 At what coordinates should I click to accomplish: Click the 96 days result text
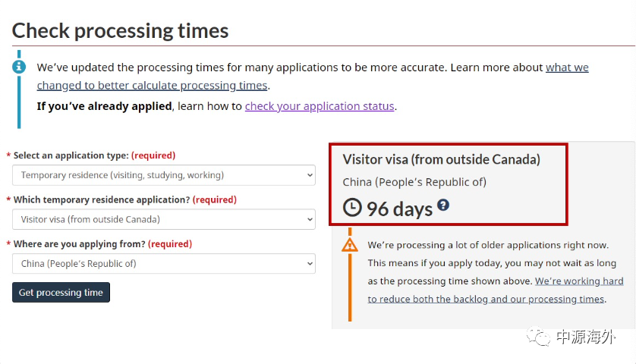tap(399, 209)
